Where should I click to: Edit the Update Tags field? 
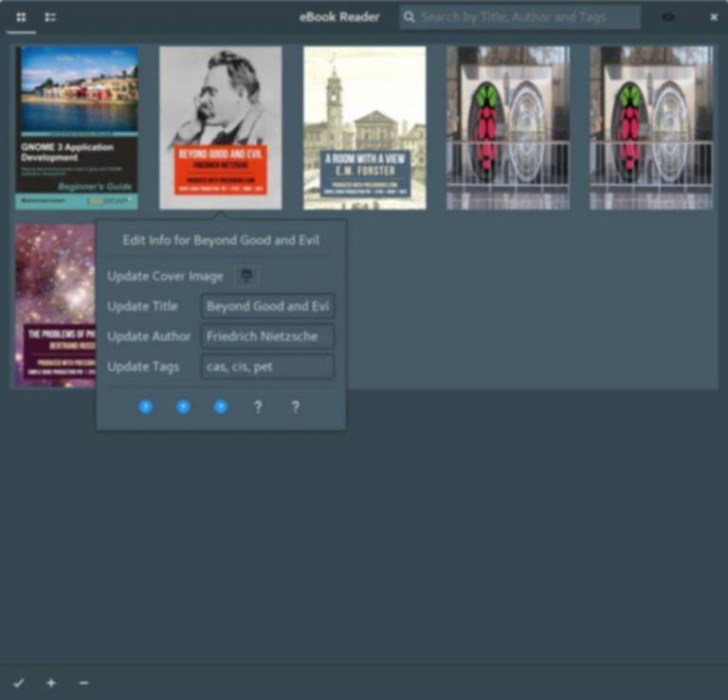[x=267, y=366]
